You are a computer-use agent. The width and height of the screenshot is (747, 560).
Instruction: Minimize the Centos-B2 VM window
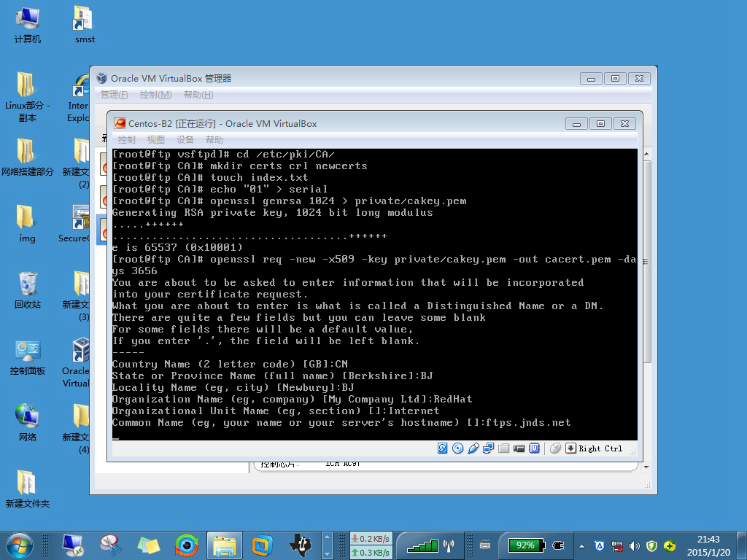click(x=576, y=124)
